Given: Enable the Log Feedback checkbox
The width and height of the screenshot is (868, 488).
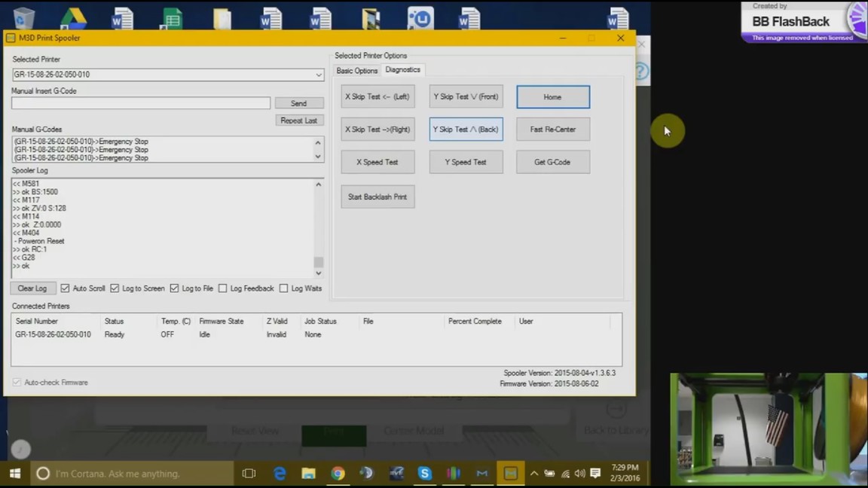Looking at the screenshot, I should (222, 288).
